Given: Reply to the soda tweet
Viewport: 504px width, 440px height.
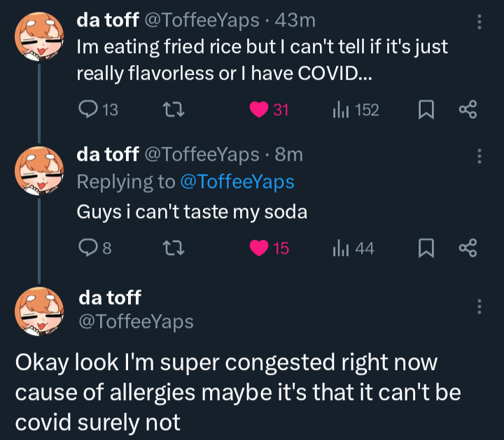Looking at the screenshot, I should click(x=87, y=248).
